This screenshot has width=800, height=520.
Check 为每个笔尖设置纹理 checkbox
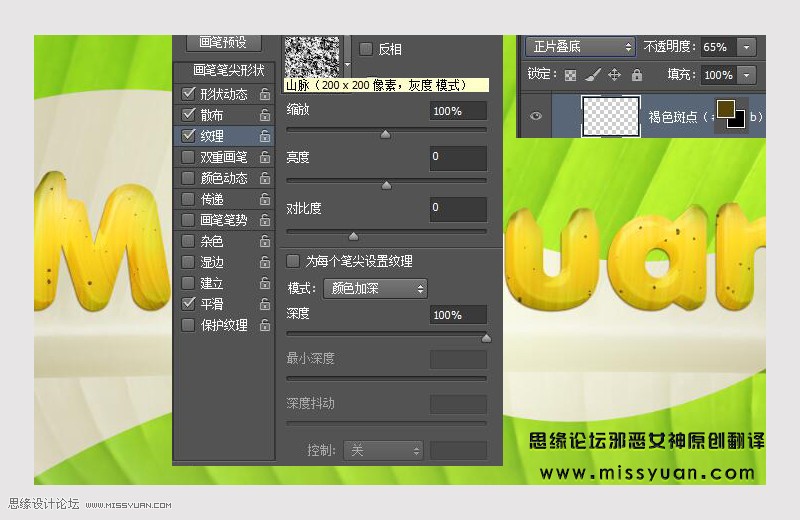click(293, 261)
